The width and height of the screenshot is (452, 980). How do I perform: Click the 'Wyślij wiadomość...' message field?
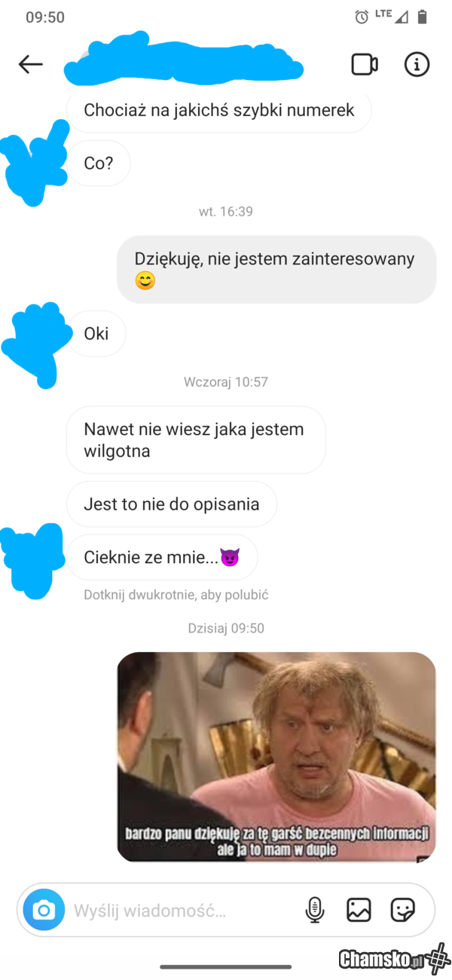[185, 910]
